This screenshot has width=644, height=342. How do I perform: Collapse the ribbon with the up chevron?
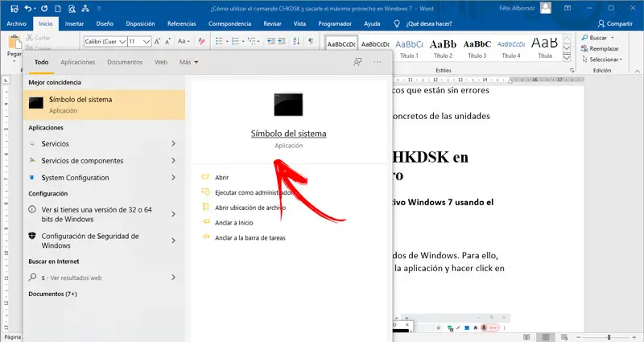click(x=637, y=71)
